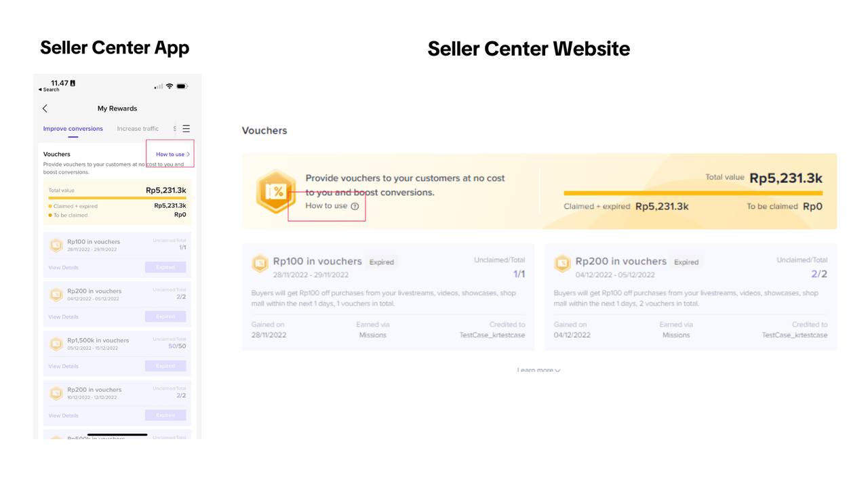Tap the Rp100 voucher icon in app
Screen dimensions: 868x488
(56, 245)
